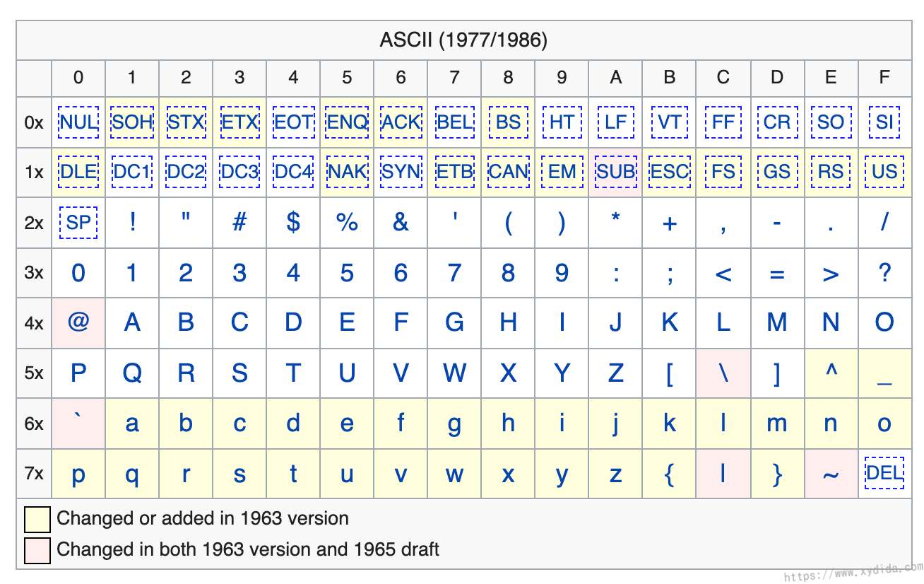
Task: Click the BEL control code cell
Action: pyautogui.click(x=454, y=122)
